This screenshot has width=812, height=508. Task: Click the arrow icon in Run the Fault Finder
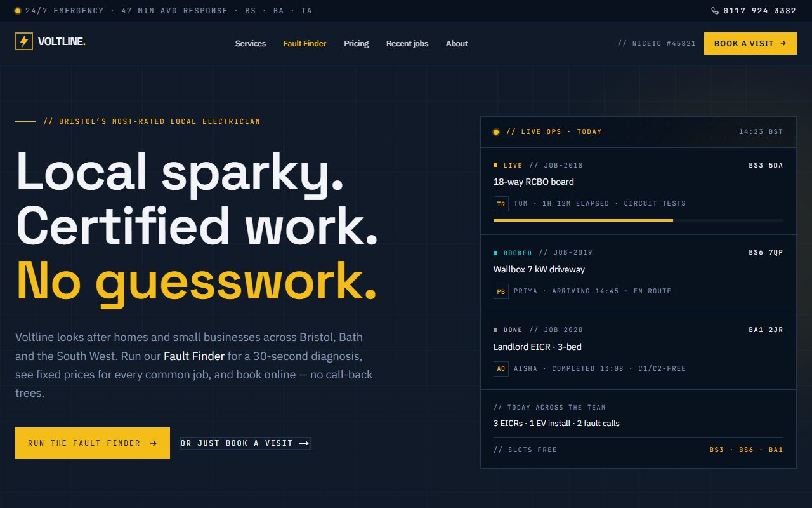153,443
